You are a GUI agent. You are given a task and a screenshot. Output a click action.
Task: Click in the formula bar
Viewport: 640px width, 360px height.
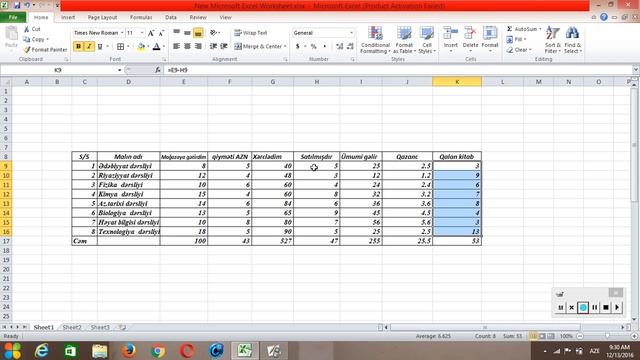[x=398, y=70]
